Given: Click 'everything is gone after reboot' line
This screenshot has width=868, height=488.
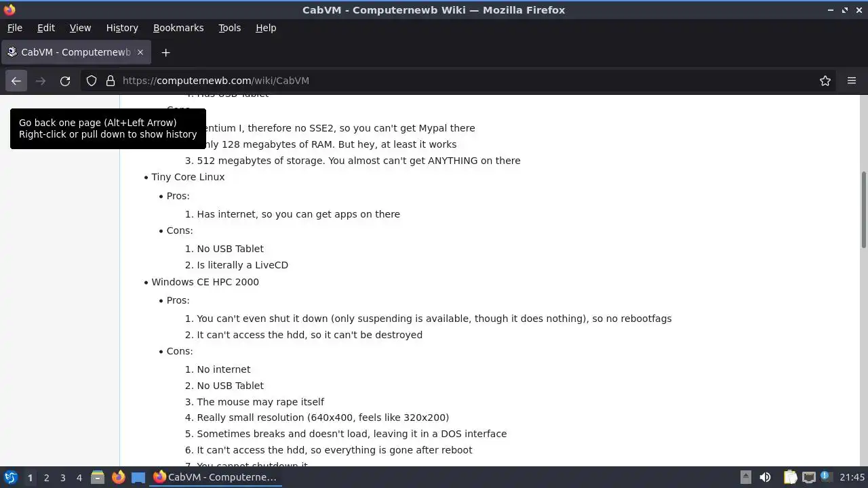Looking at the screenshot, I should (334, 450).
